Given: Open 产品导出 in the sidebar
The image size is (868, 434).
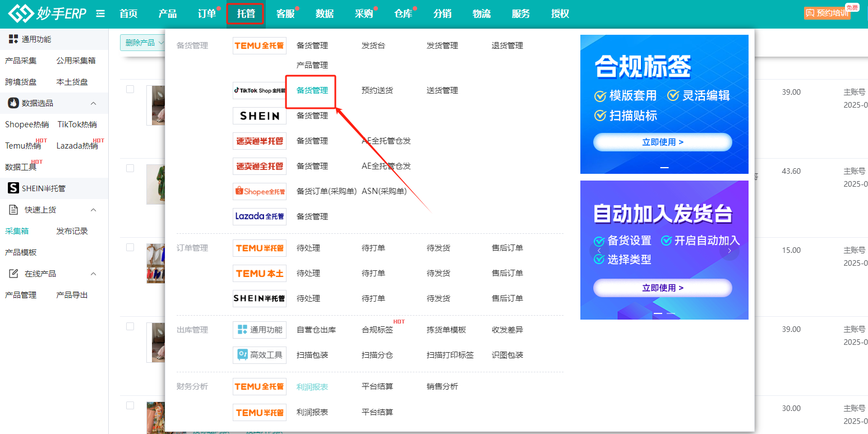Looking at the screenshot, I should (72, 295).
